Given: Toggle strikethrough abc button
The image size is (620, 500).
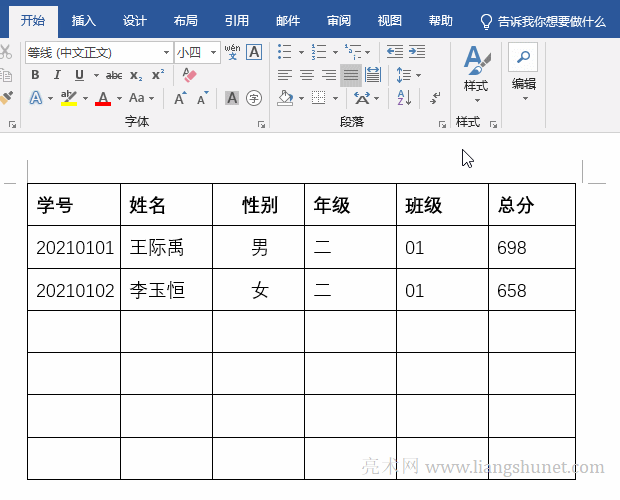Looking at the screenshot, I should point(114,75).
